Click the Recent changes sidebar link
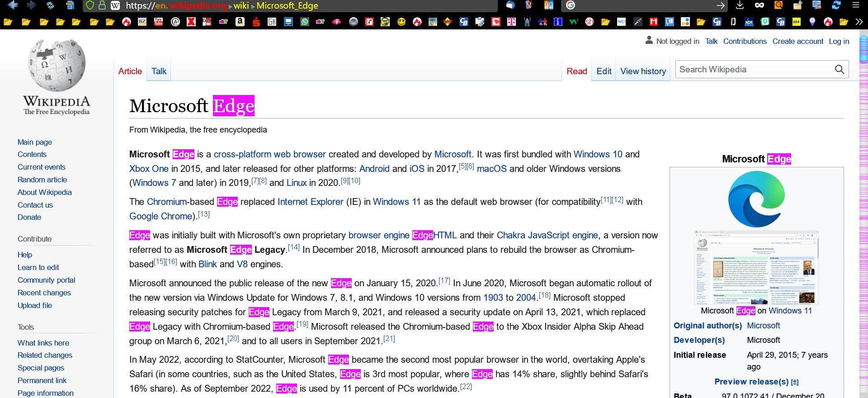The image size is (868, 398). point(44,293)
